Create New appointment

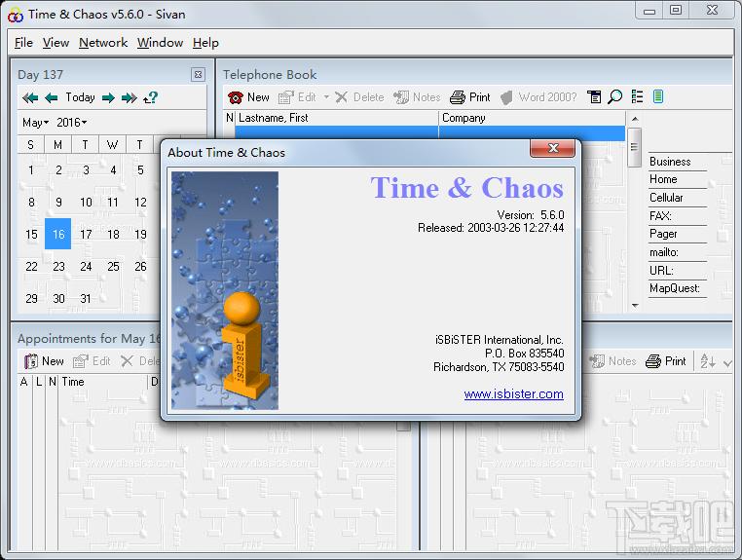click(44, 361)
